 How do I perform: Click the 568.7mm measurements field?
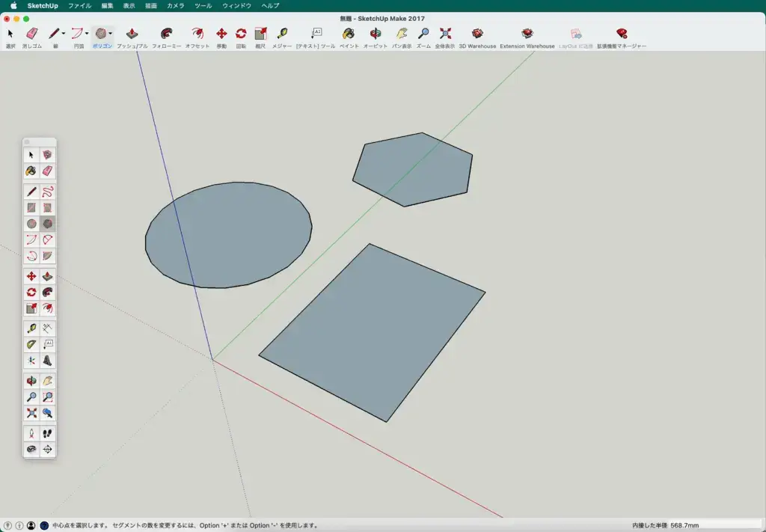click(x=714, y=525)
